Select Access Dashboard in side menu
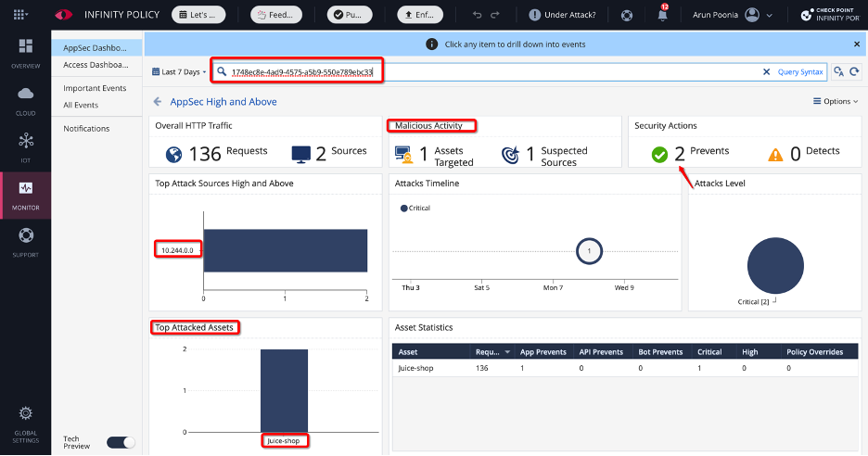Image resolution: width=868 pixels, height=456 pixels. pos(96,65)
